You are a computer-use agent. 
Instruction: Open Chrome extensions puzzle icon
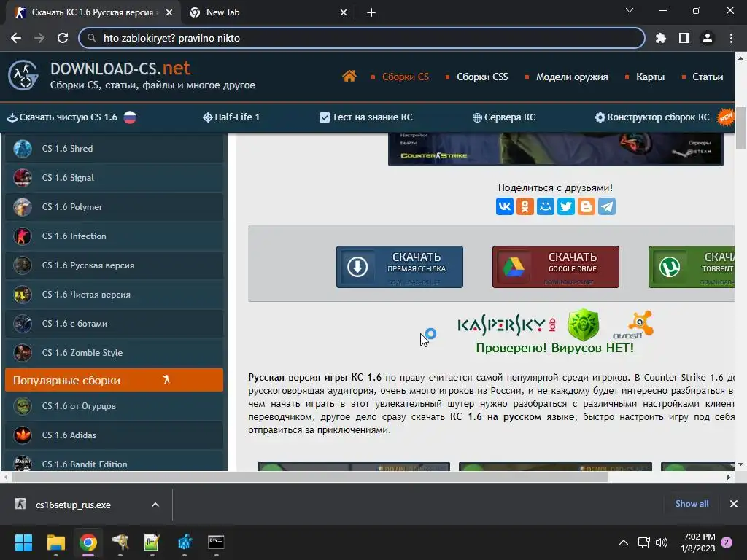coord(661,38)
